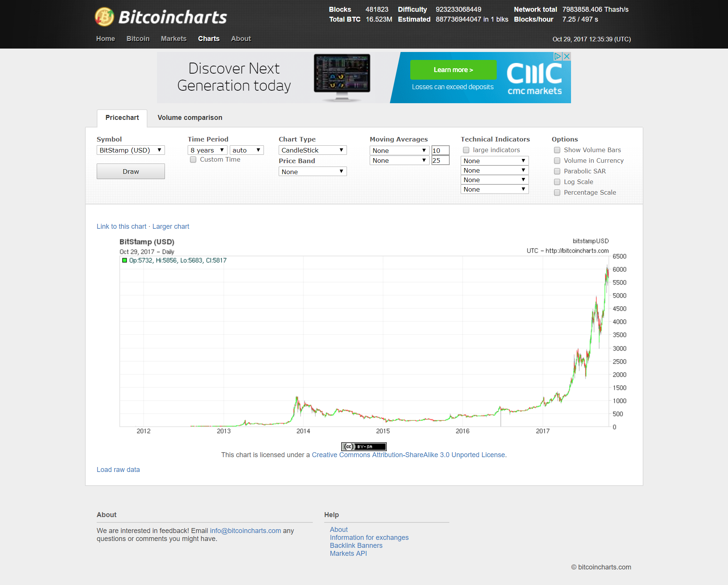Open the About link under Help
Viewport: 728px width, 585px height.
pos(339,530)
